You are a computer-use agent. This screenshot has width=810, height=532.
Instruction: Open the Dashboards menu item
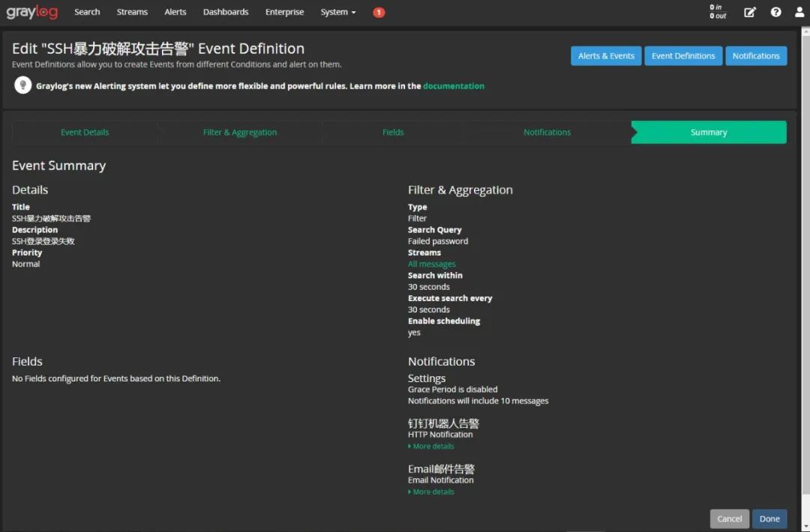tap(226, 12)
